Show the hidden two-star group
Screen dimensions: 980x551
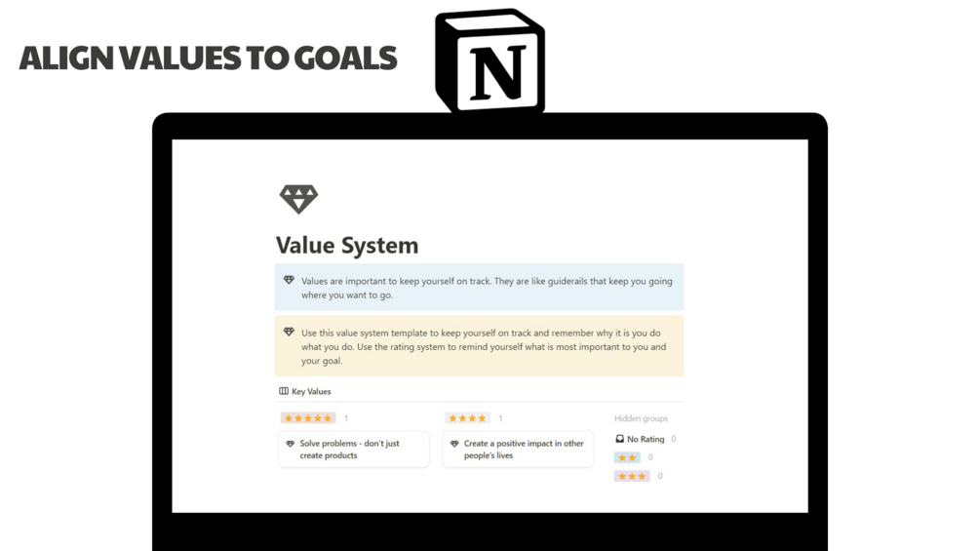pyautogui.click(x=627, y=457)
